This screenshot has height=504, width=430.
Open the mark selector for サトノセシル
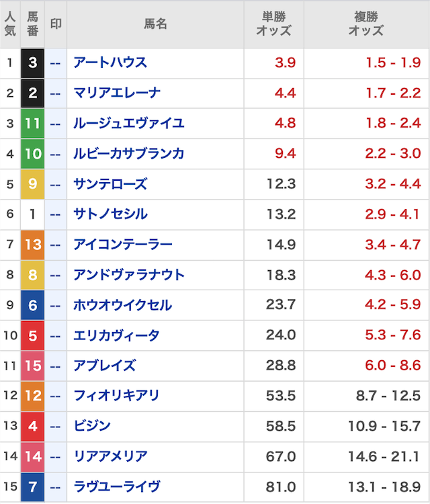[x=56, y=214]
